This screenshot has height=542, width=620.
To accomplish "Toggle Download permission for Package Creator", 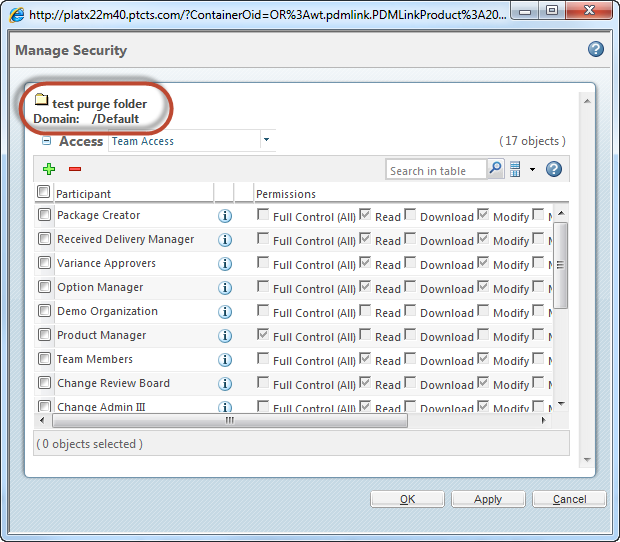I will pos(410,214).
